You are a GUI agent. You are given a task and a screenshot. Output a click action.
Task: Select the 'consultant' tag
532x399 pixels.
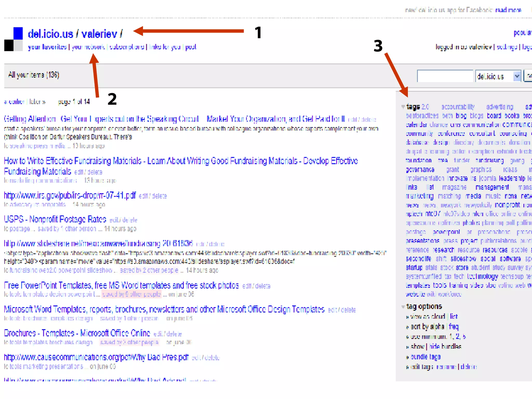click(482, 134)
